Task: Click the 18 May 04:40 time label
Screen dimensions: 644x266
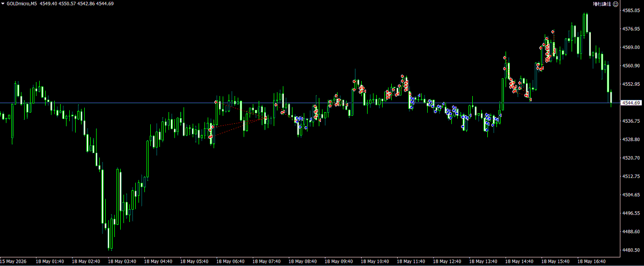Action: (158, 261)
